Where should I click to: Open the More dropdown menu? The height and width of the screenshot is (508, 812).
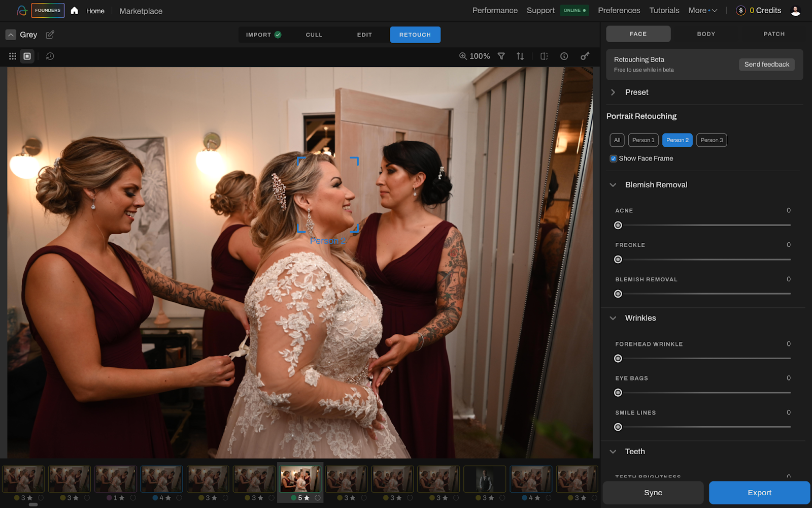coord(702,11)
